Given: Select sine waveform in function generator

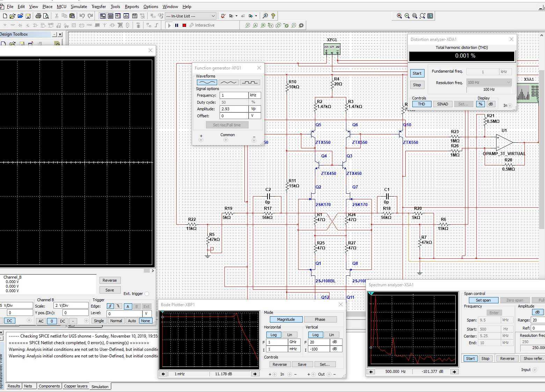Looking at the screenshot, I should coord(207,82).
